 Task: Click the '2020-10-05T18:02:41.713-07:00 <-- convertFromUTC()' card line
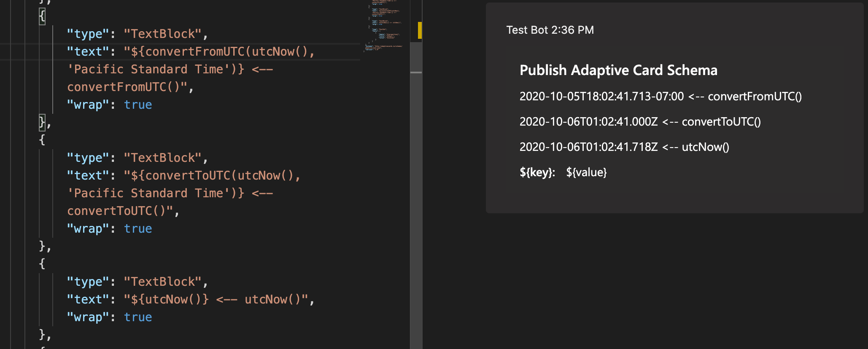pos(660,97)
